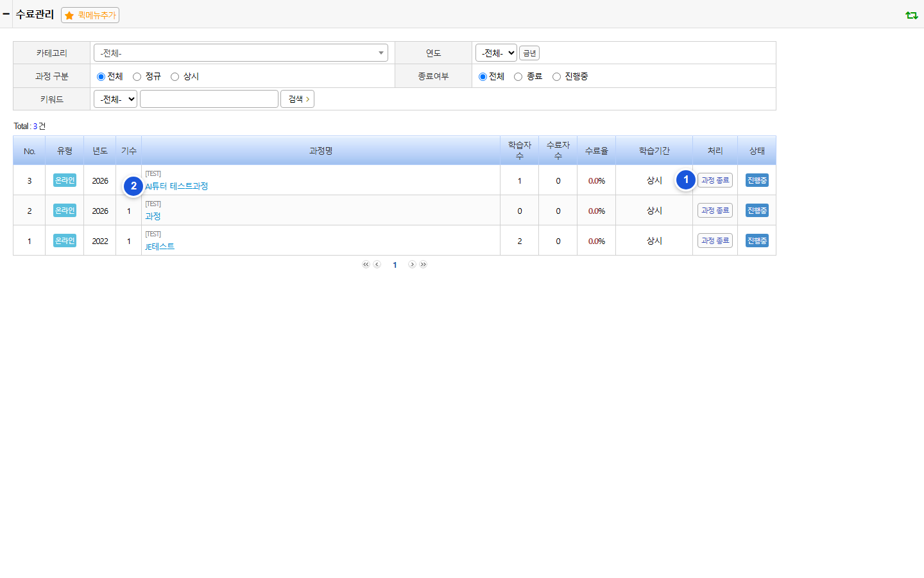Click 과정 종료 for JE테스트 row
The height and width of the screenshot is (578, 924).
pyautogui.click(x=715, y=241)
